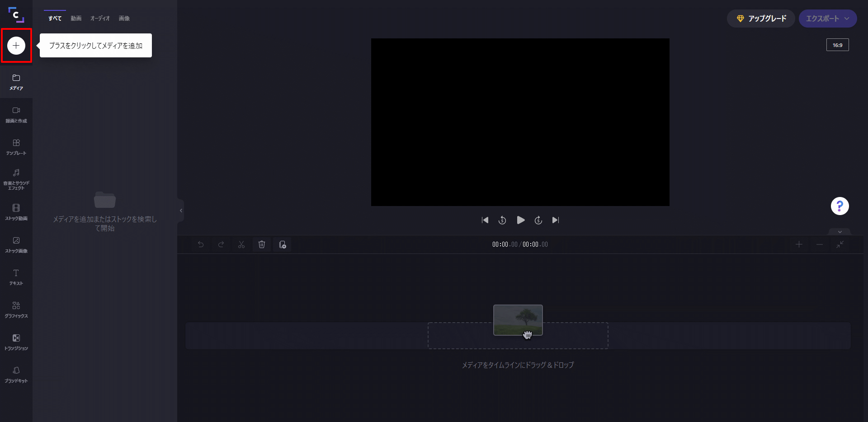
Task: Open the グラフィックス sidebar panel
Action: pyautogui.click(x=16, y=309)
